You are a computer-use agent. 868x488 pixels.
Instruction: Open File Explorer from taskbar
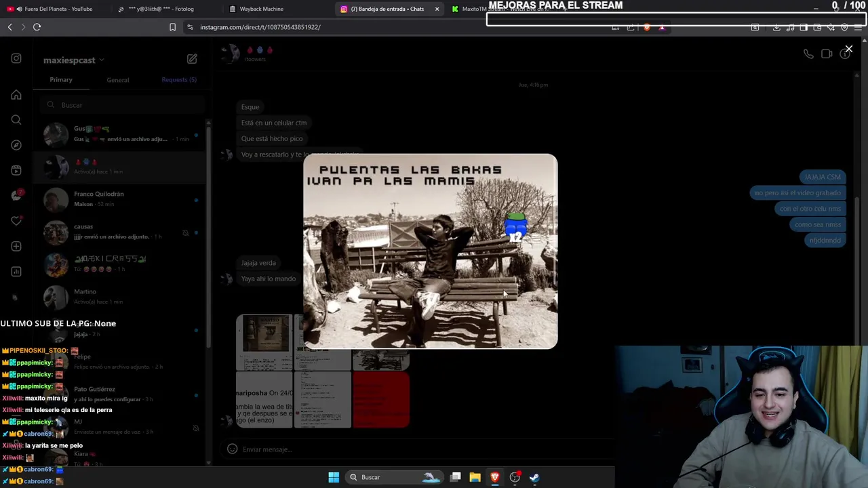475,477
